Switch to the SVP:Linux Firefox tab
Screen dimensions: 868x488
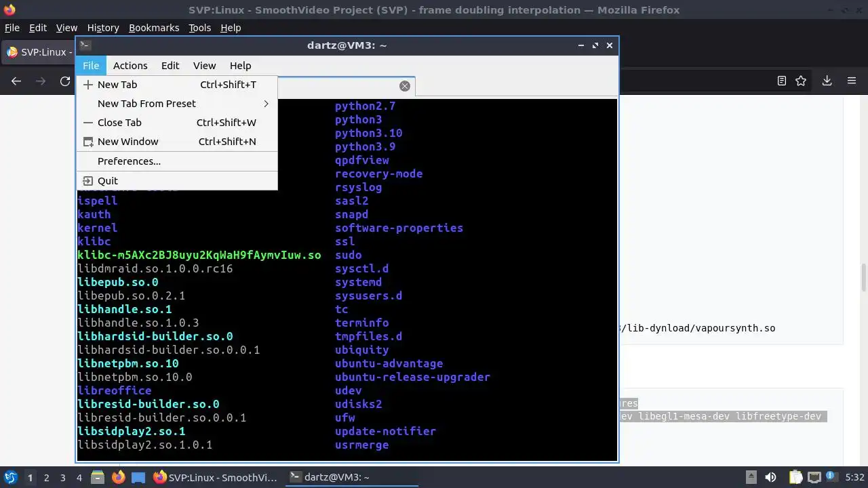[x=38, y=52]
